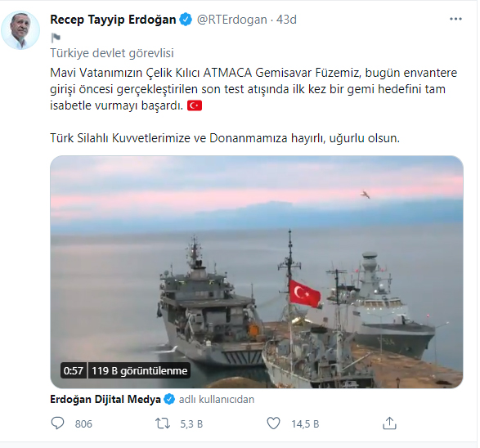This screenshot has width=480, height=448.
Task: Open the Erdoğan Dijital Medya source account
Action: click(x=105, y=399)
